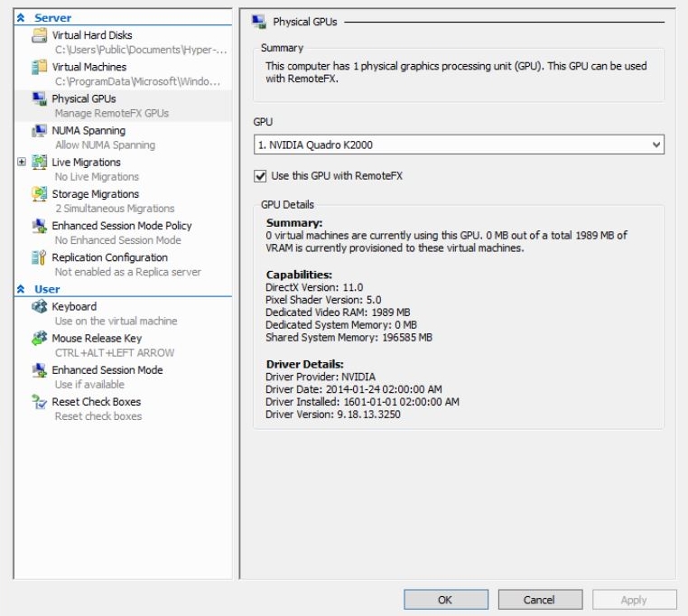Click 'No Live Migrations' subtitle
This screenshot has height=616, width=688.
click(x=97, y=176)
